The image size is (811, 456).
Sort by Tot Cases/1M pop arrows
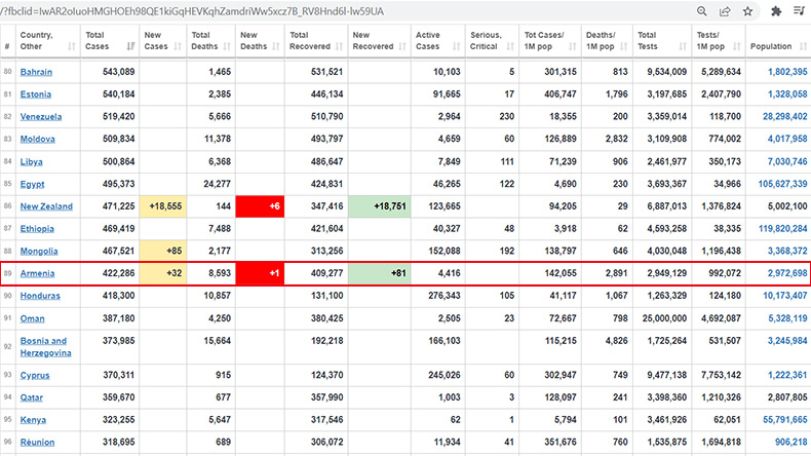[x=572, y=47]
